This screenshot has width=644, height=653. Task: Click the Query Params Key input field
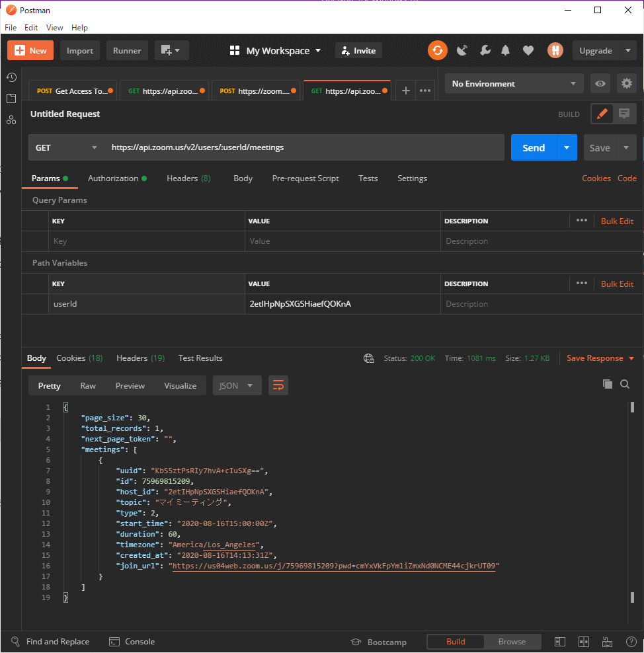pos(147,241)
